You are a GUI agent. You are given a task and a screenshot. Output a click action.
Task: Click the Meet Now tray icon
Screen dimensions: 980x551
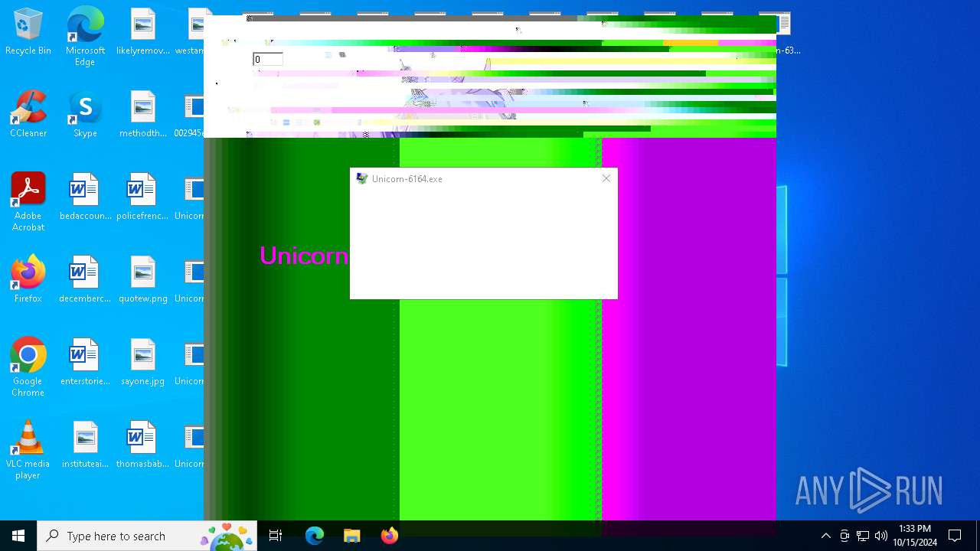click(x=844, y=536)
